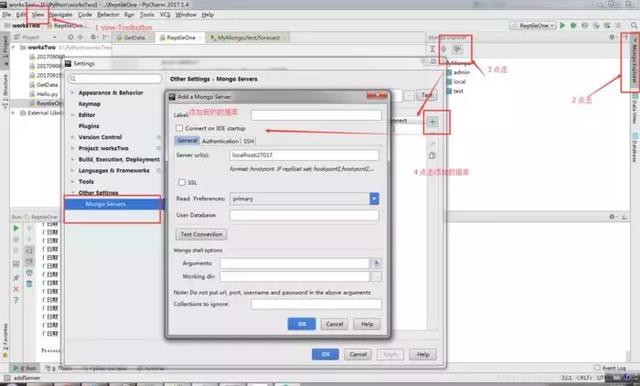Select the Authentication tab
640x386 pixels.
220,141
